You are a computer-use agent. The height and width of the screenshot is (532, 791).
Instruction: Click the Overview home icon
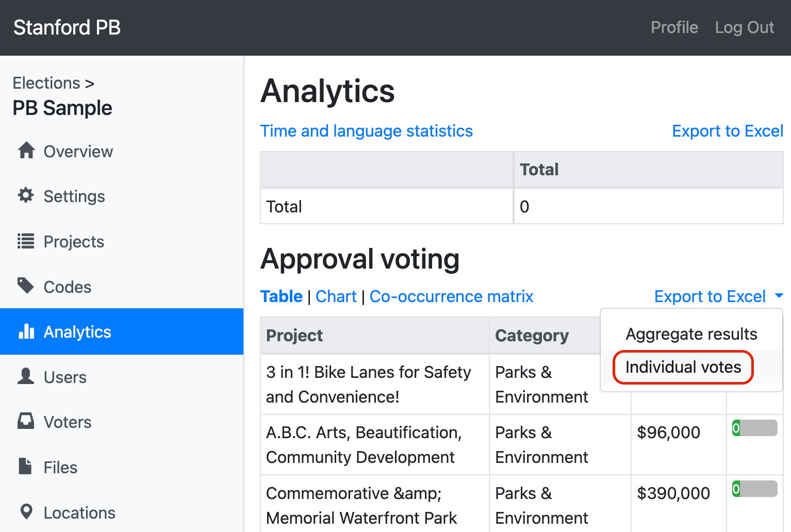[26, 151]
